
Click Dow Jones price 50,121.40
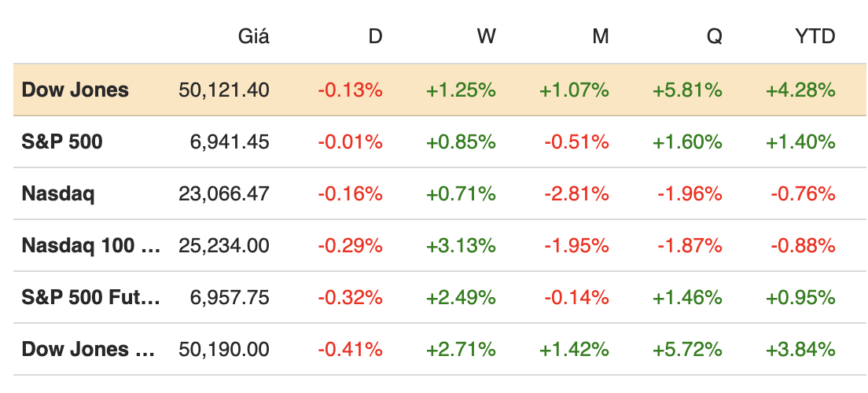(224, 90)
